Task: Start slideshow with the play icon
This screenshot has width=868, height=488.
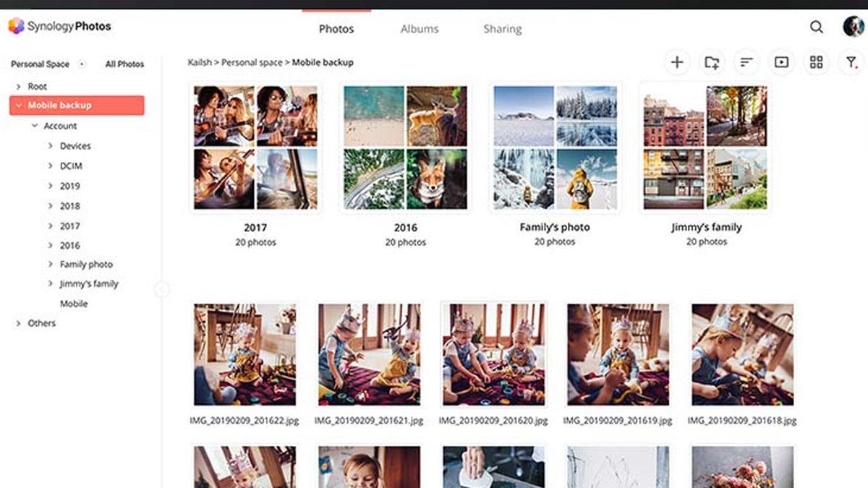Action: (781, 63)
